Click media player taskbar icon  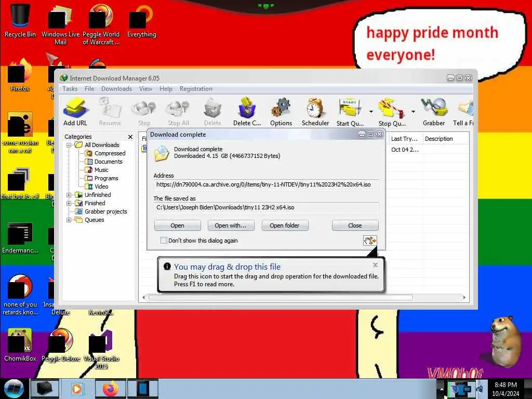pyautogui.click(x=77, y=389)
